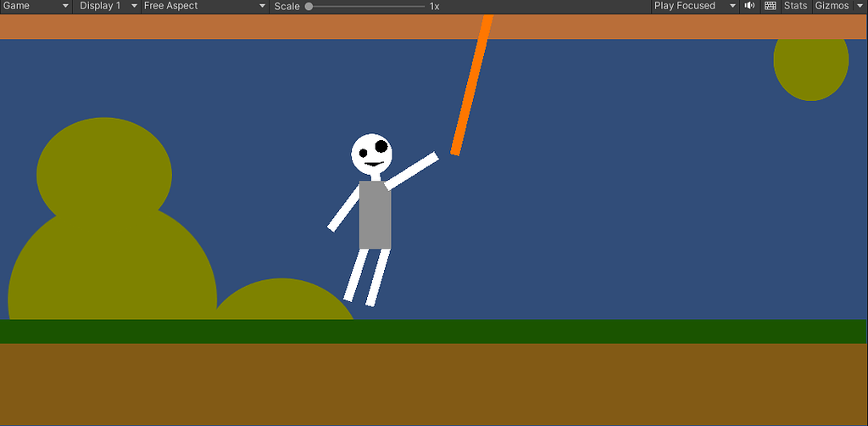Click the stickman's gray torso

point(376,215)
